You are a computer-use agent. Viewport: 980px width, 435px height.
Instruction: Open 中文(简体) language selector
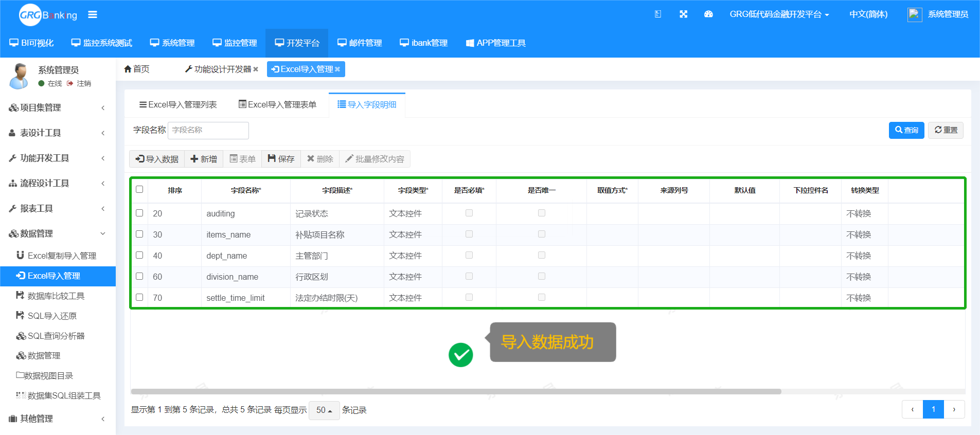(868, 14)
